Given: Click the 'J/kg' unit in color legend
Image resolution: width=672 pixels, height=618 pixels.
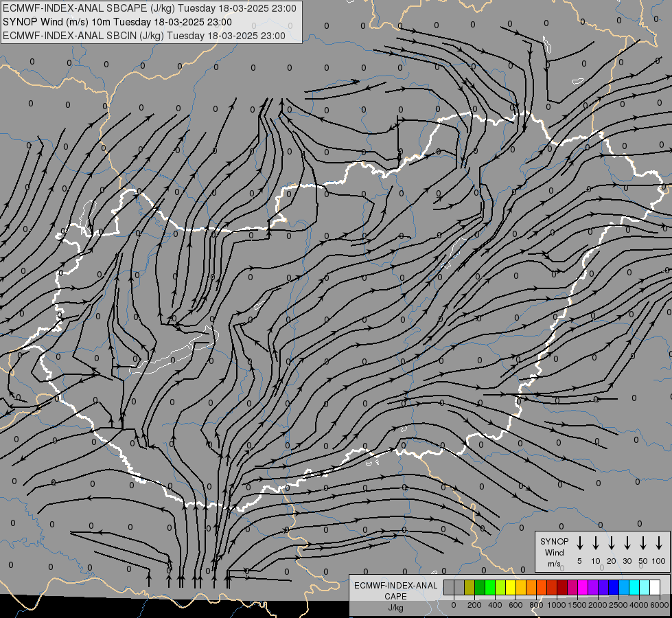Looking at the screenshot, I should pyautogui.click(x=395, y=608).
